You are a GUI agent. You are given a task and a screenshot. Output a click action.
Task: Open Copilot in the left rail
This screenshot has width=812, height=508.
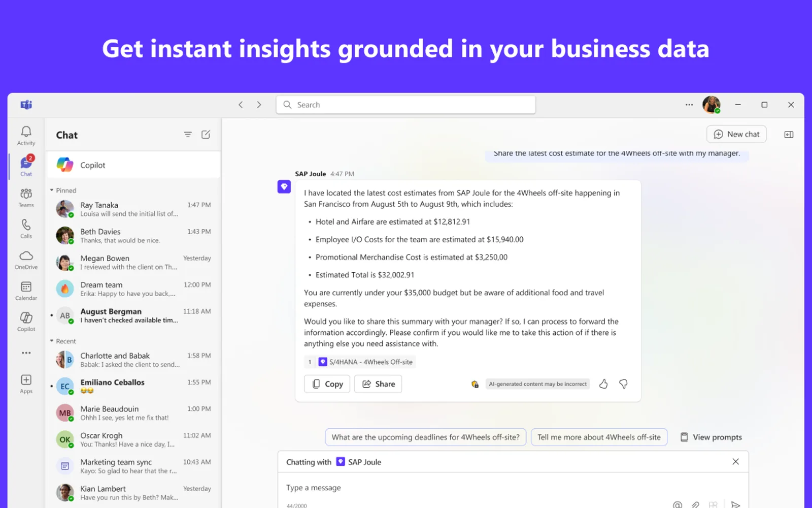tap(26, 322)
